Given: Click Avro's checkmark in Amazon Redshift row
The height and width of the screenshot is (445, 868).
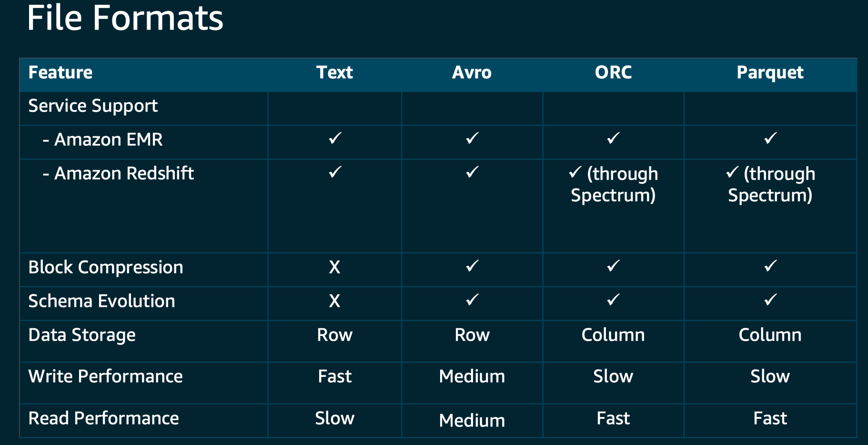Looking at the screenshot, I should [472, 172].
